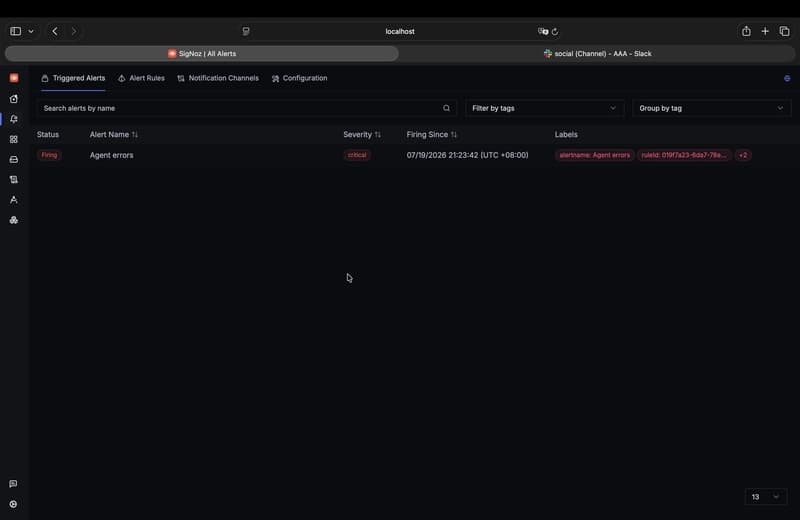This screenshot has height=520, width=800.
Task: Sort by Severity column arrows
Action: 378,135
